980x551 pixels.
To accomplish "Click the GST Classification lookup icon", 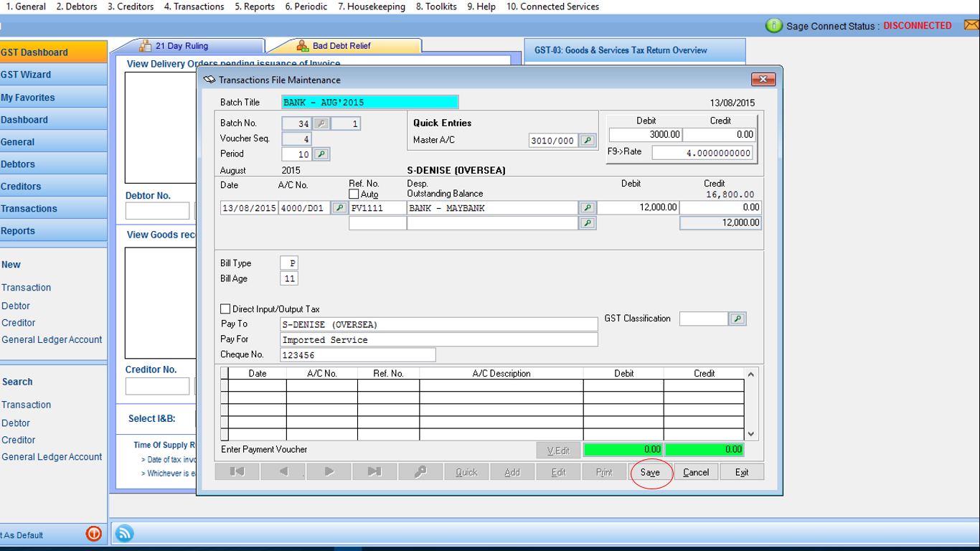I will (738, 319).
